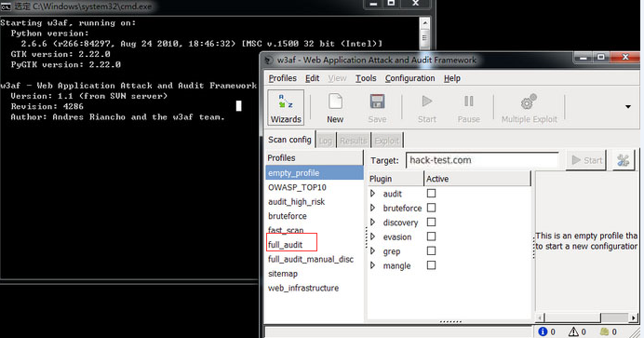Minimize the w3af window

click(584, 57)
